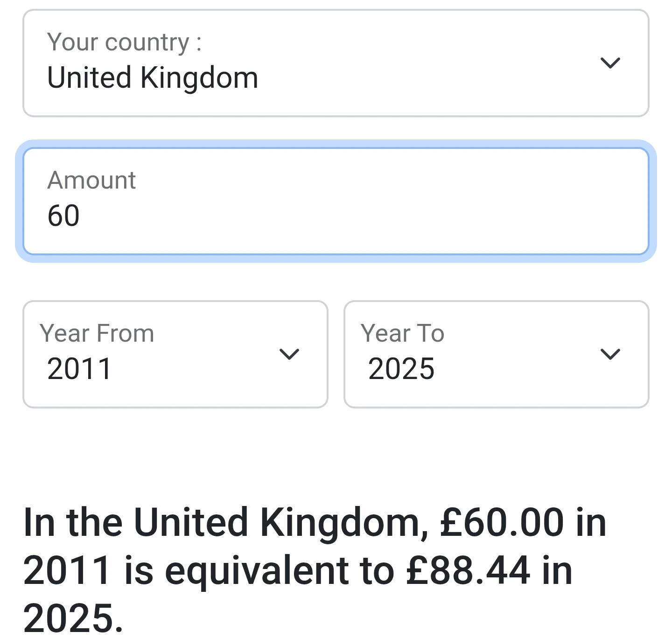Screen dimensions: 672x639
Task: Click the 'Year To' label text
Action: pyautogui.click(x=402, y=333)
